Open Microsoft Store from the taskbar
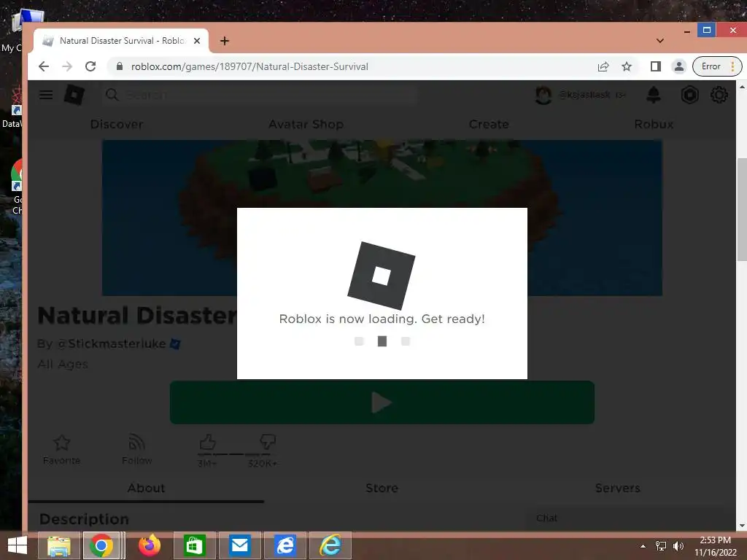Image resolution: width=747 pixels, height=560 pixels. coord(194,545)
